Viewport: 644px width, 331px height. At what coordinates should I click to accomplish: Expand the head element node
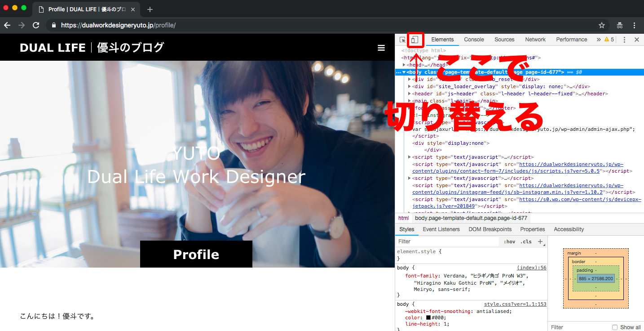click(x=404, y=65)
